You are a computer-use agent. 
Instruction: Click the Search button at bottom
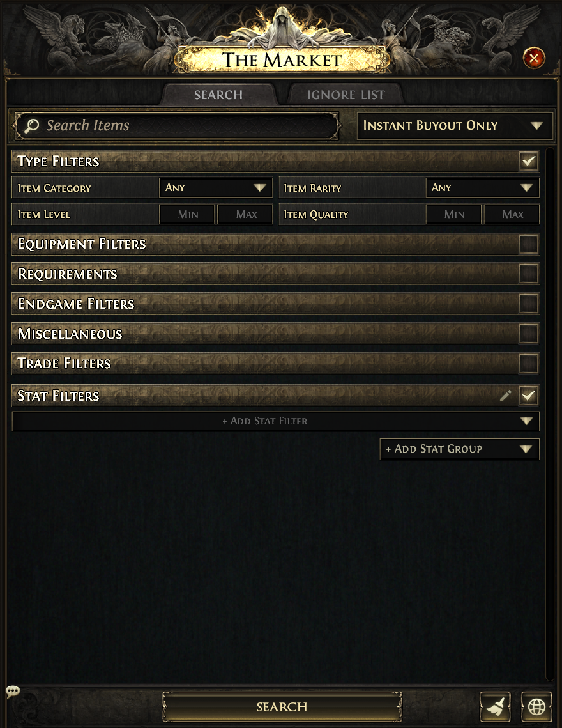click(282, 707)
